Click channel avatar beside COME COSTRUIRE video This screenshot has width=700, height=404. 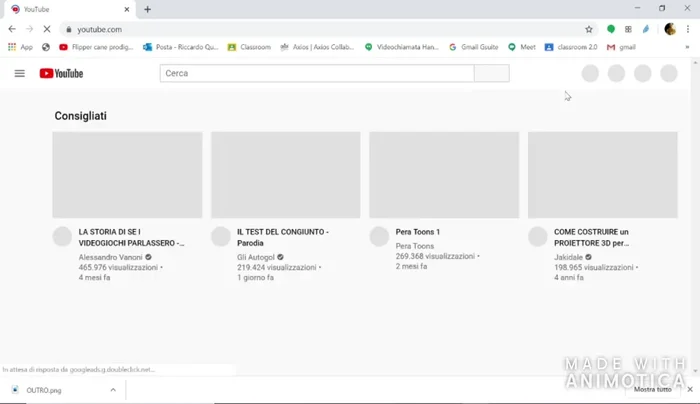538,237
